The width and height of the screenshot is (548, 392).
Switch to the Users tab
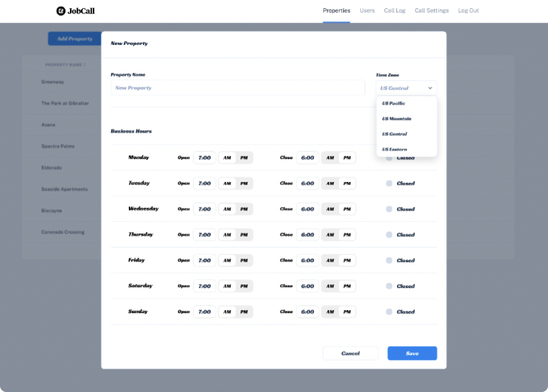coord(367,10)
